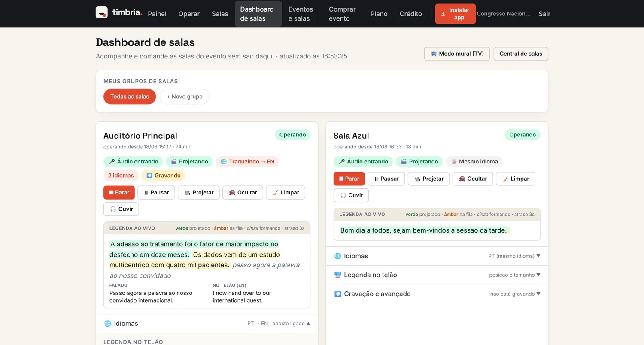Click the globe icon in Traduzindo chip
Screen dimensions: 644x345
[224, 162]
